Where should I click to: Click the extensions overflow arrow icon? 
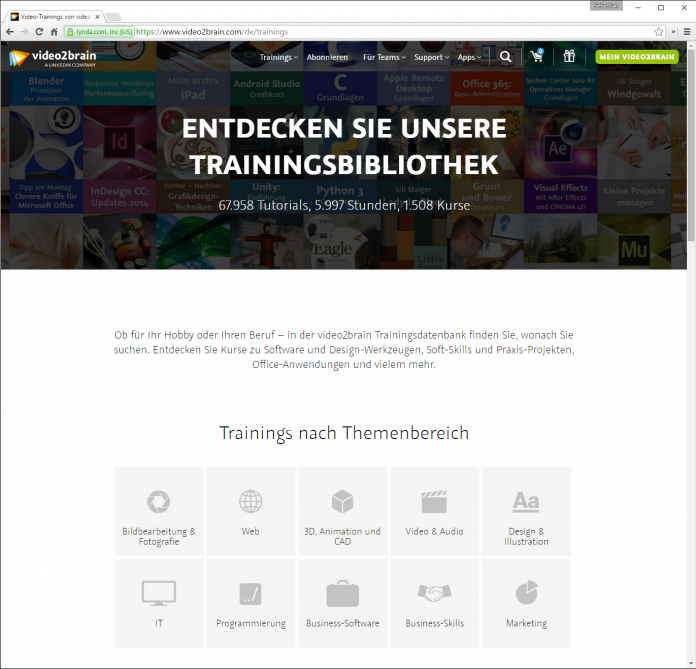pos(674,32)
